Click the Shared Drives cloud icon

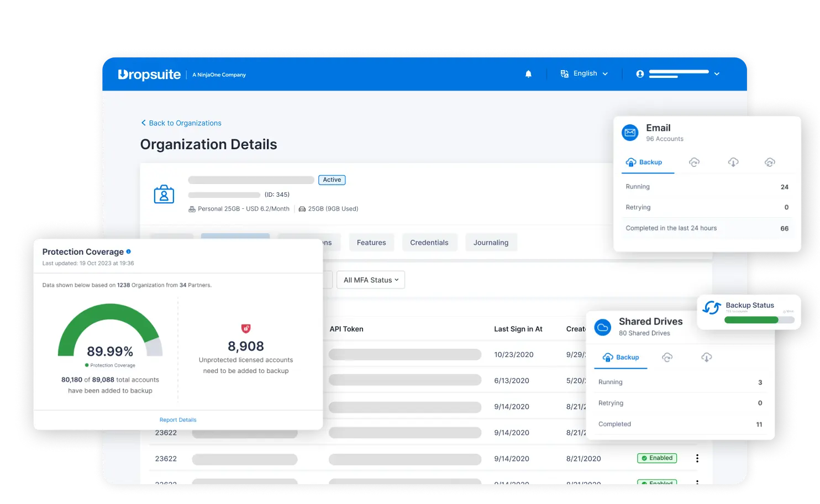[x=602, y=327]
